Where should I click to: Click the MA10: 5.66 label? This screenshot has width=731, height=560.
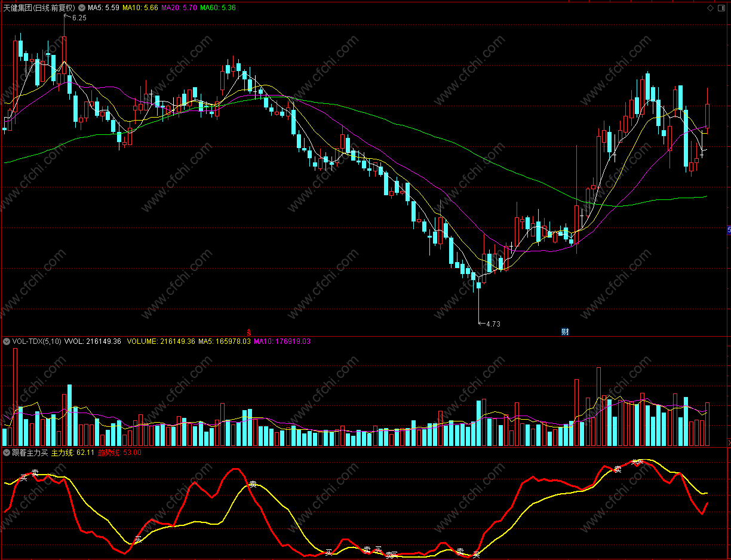click(140, 8)
